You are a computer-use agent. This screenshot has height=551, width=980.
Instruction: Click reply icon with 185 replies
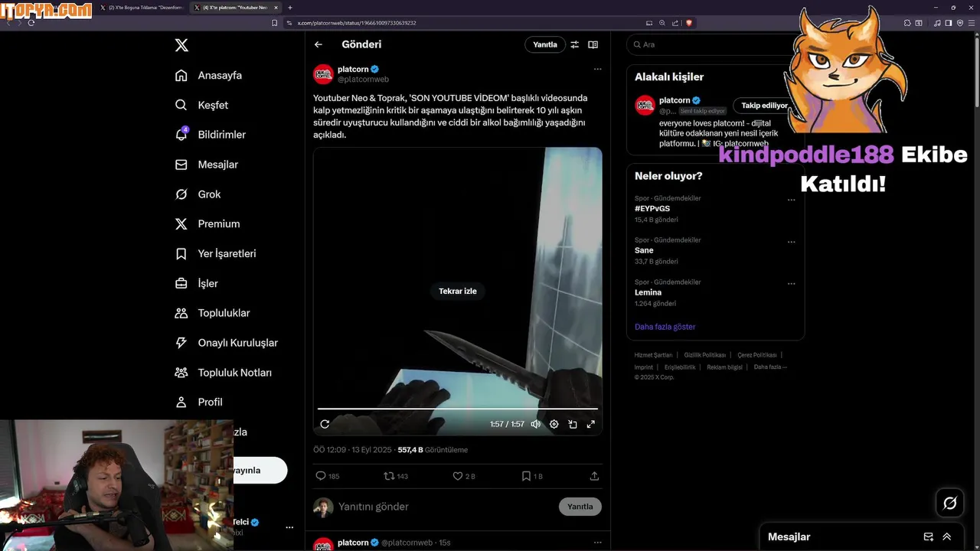pyautogui.click(x=327, y=476)
